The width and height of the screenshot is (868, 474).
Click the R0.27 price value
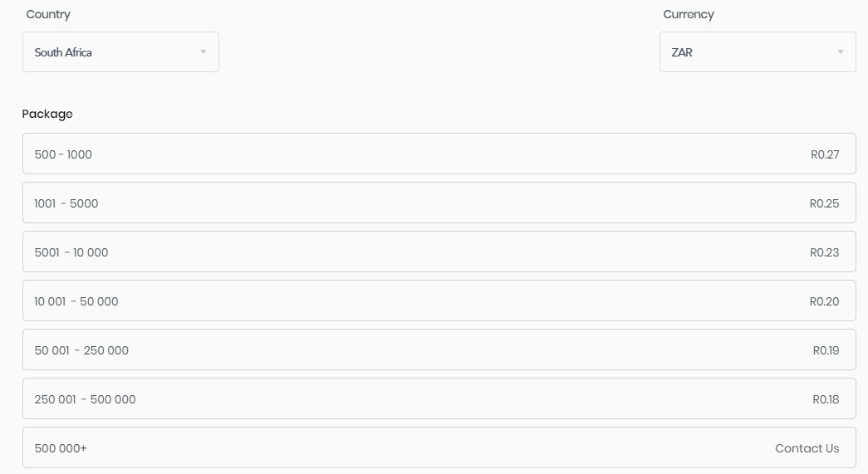point(825,155)
